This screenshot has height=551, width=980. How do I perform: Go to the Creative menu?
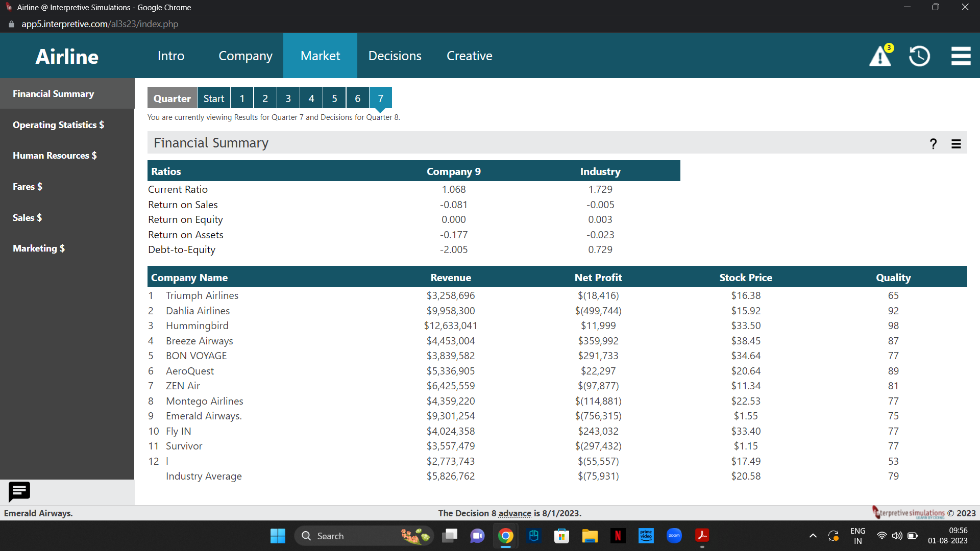coord(469,56)
